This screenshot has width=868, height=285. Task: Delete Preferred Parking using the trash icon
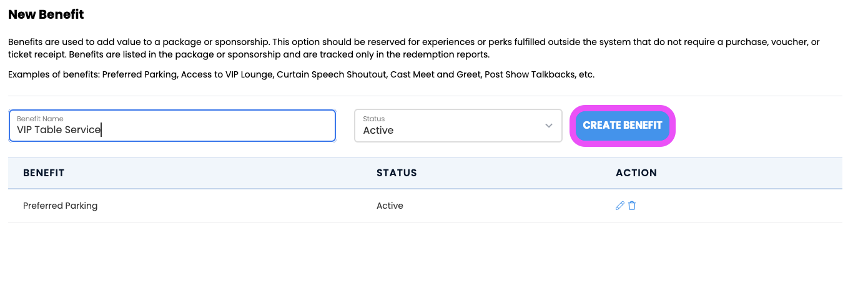(632, 206)
